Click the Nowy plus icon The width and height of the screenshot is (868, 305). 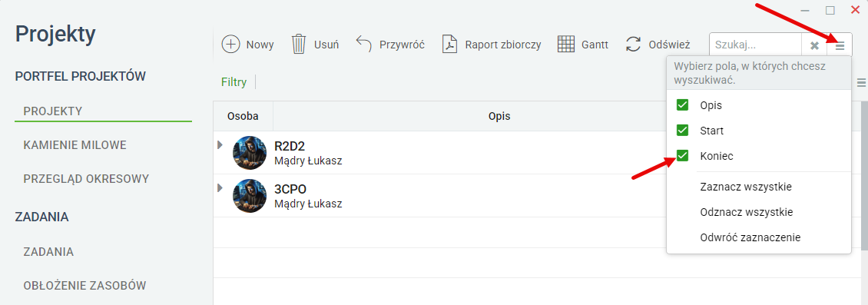pos(230,45)
